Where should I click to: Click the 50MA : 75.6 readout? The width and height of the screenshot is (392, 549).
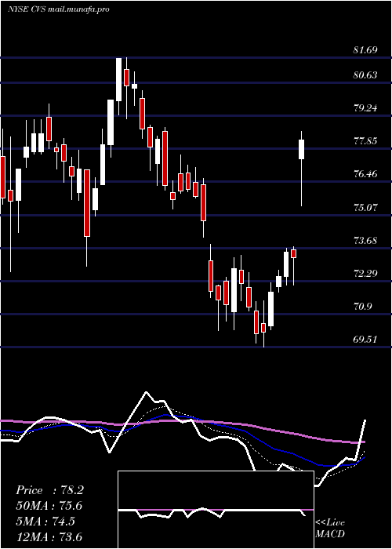click(x=49, y=506)
